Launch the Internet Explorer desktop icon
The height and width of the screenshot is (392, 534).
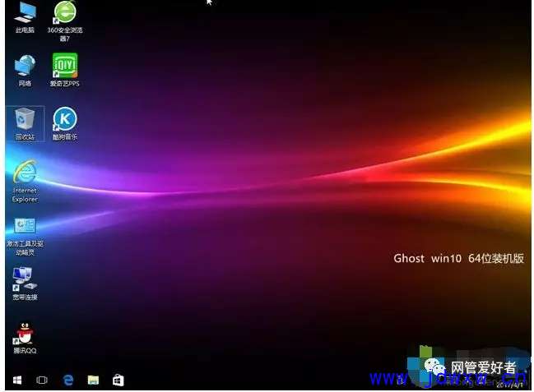25,173
